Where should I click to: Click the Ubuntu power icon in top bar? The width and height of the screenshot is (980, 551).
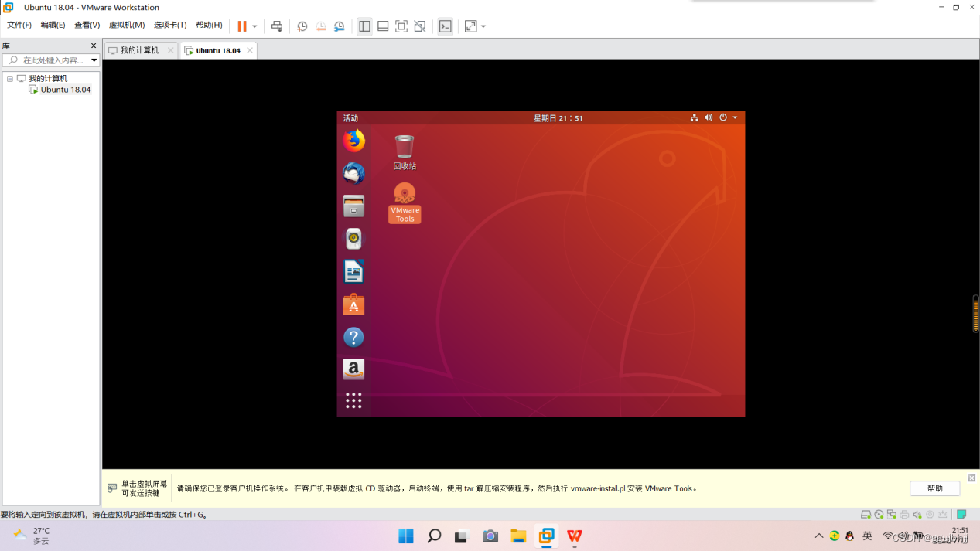723,117
